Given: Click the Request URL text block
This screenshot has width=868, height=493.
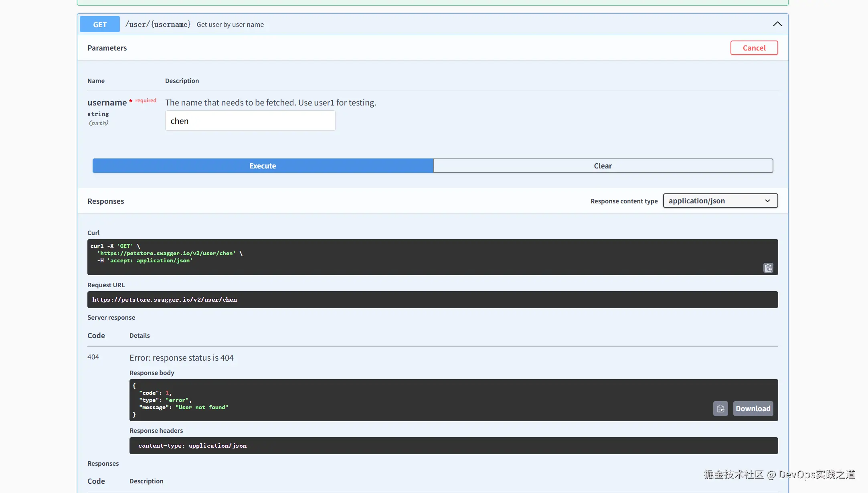Looking at the screenshot, I should coord(165,300).
